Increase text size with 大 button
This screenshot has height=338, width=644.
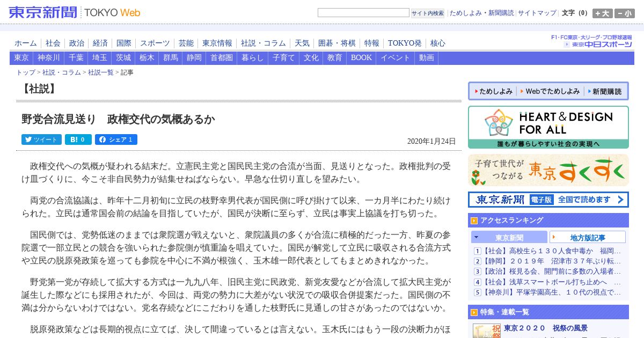point(602,13)
